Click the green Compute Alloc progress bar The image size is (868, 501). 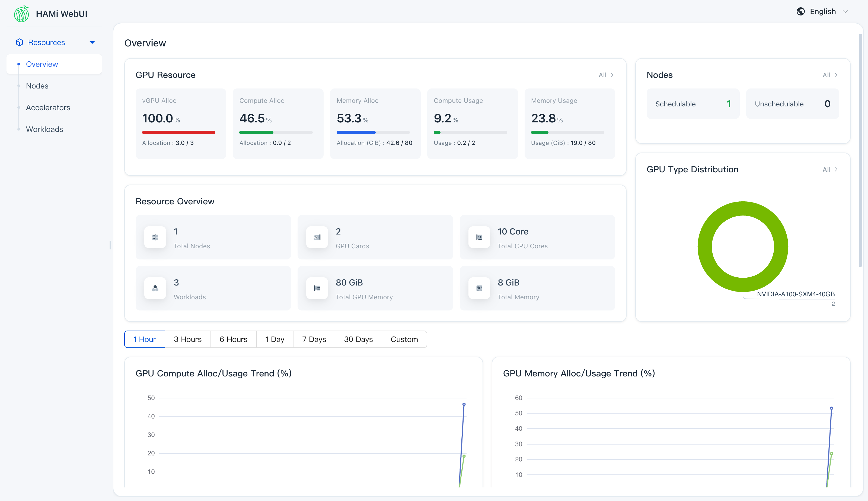pyautogui.click(x=256, y=132)
